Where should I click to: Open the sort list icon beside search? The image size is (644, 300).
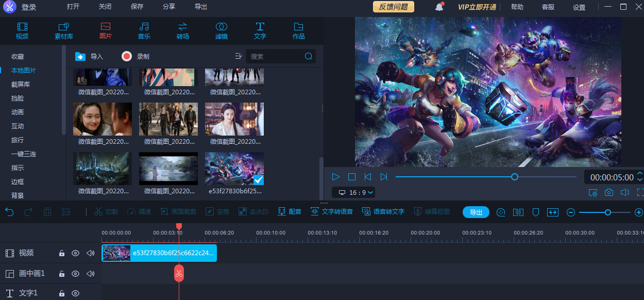coord(238,56)
